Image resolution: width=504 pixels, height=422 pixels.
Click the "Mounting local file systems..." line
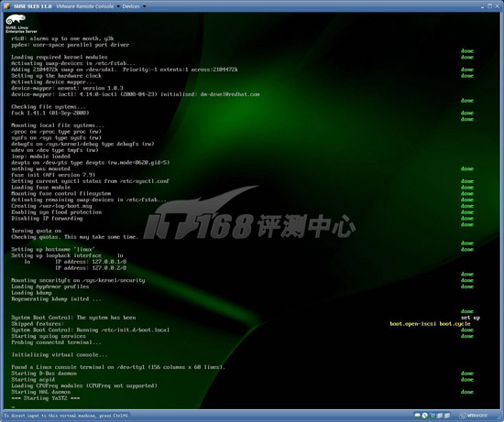click(x=58, y=125)
